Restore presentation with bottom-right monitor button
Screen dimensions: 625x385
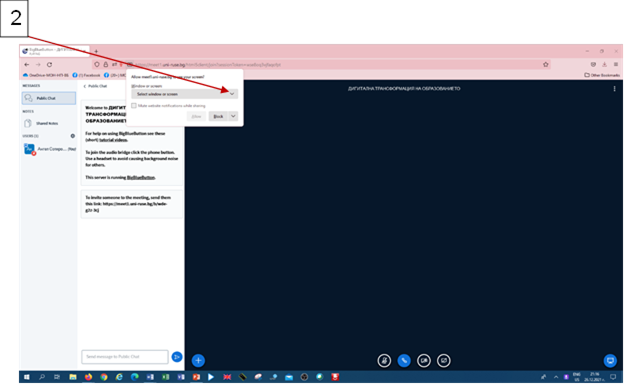click(x=610, y=361)
